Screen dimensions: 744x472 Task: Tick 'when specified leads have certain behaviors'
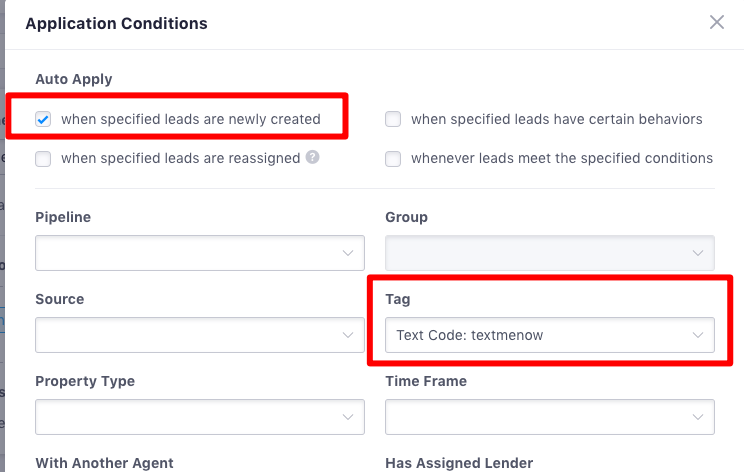(x=393, y=119)
